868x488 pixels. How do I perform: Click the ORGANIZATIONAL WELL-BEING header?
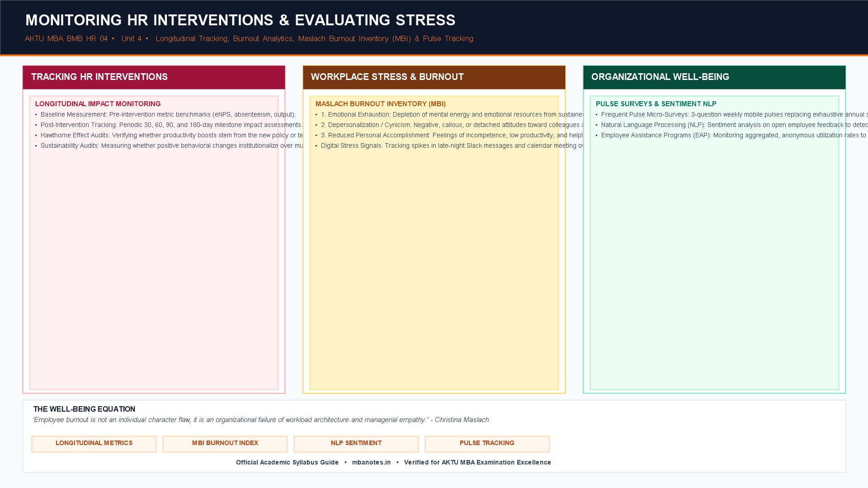[x=714, y=77]
